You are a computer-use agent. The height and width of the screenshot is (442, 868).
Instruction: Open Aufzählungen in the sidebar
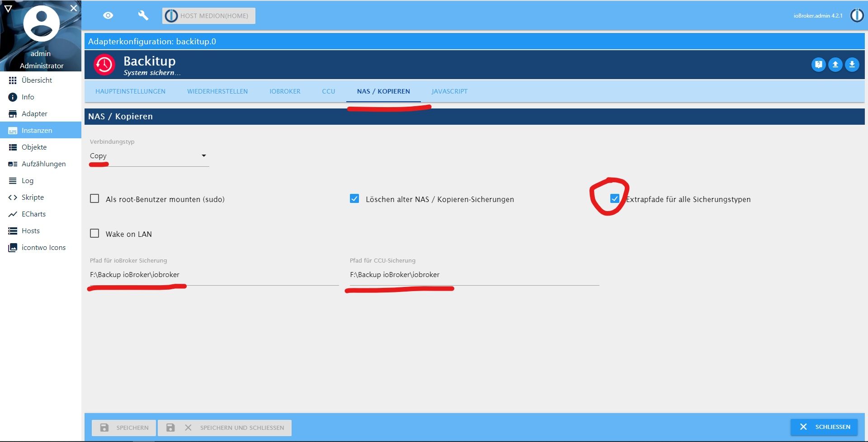pyautogui.click(x=41, y=164)
